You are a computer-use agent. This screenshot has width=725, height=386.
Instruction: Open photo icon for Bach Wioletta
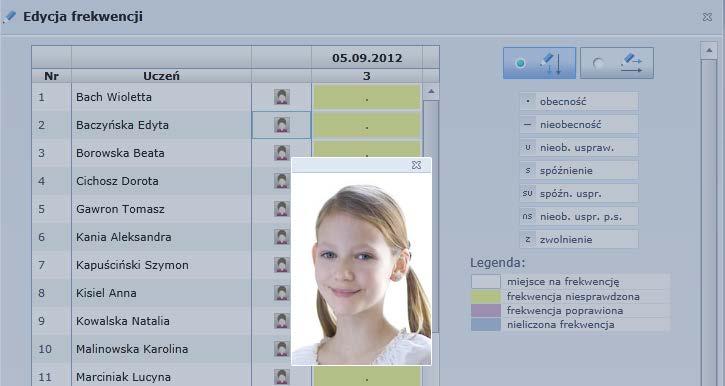(x=282, y=97)
